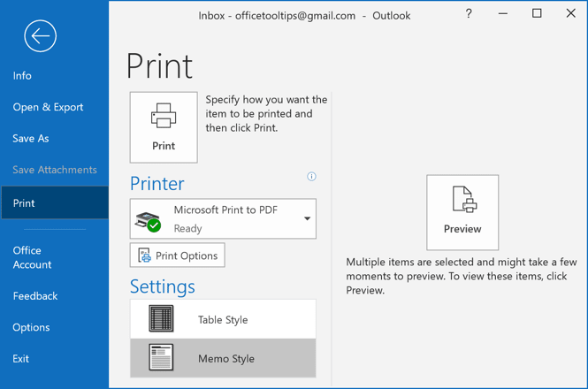
Task: Choose Save As in the sidebar
Action: tap(31, 139)
